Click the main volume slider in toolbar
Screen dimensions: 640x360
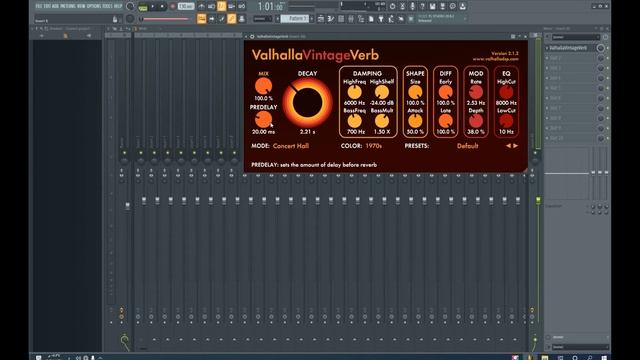pyautogui.click(x=165, y=19)
